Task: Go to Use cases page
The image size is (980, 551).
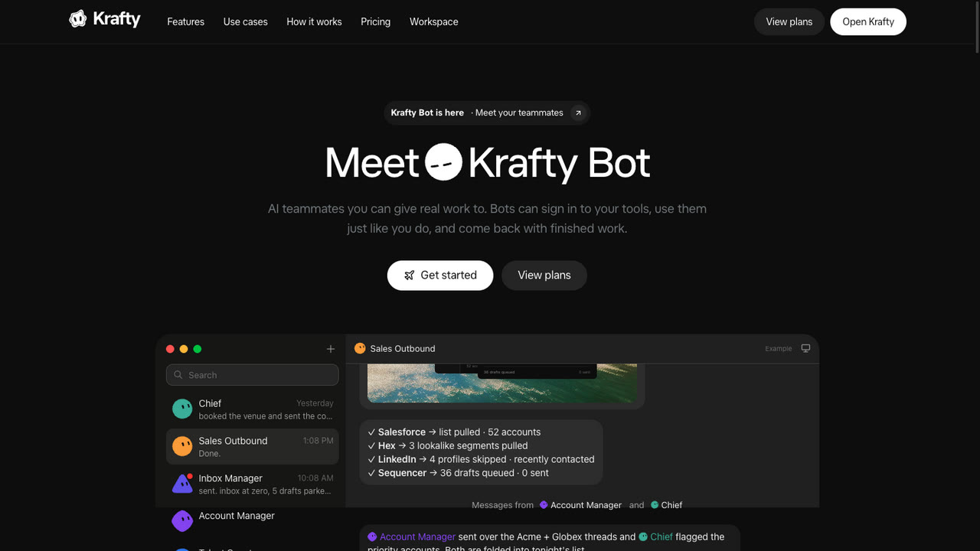Action: click(x=246, y=21)
